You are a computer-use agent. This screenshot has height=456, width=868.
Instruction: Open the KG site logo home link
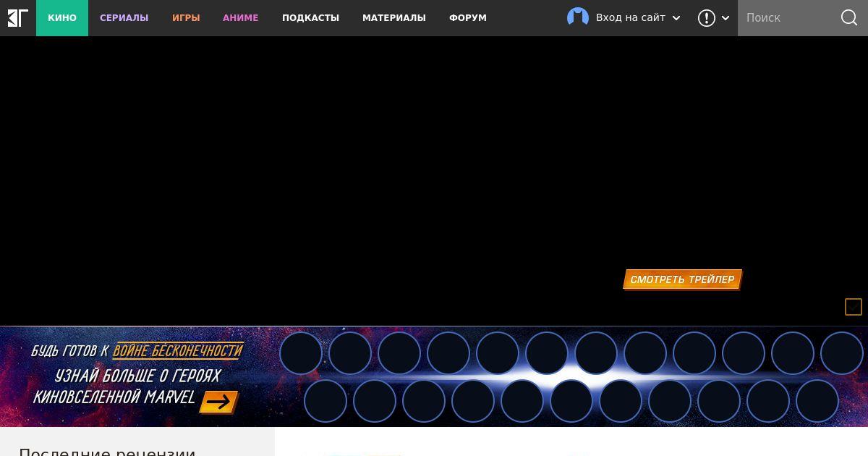click(18, 18)
